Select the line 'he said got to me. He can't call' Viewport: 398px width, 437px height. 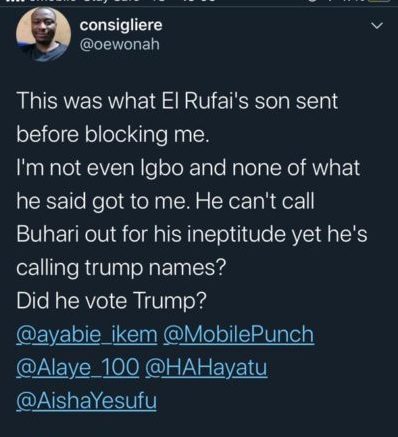[x=165, y=201]
